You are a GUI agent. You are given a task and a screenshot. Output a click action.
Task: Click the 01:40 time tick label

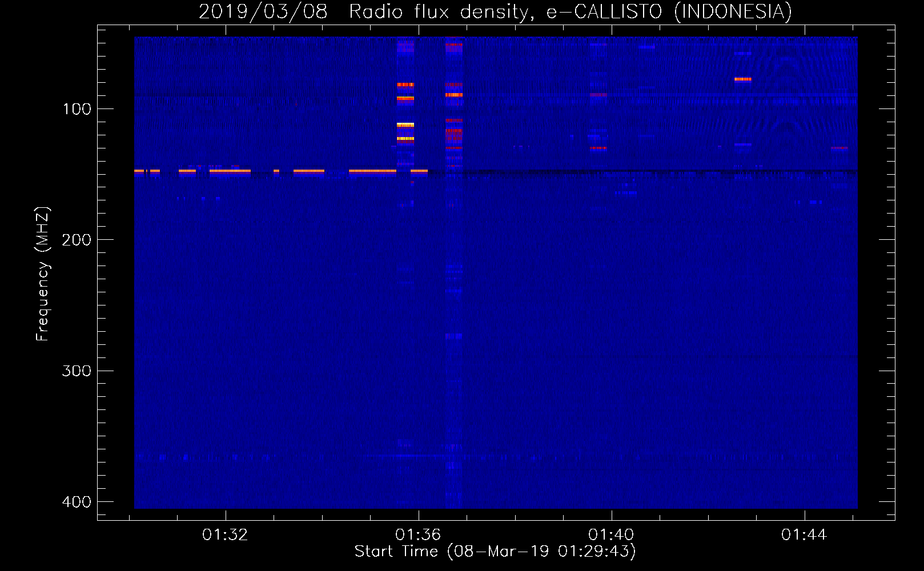click(611, 535)
